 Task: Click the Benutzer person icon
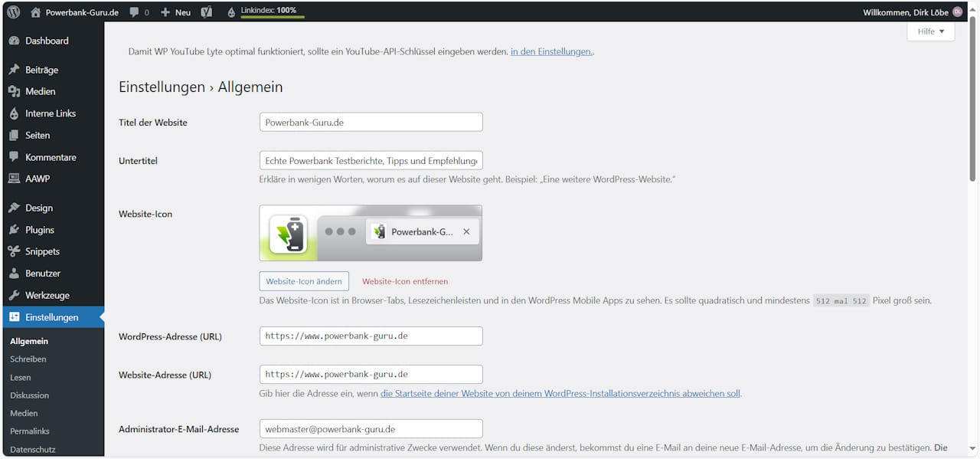pyautogui.click(x=14, y=274)
